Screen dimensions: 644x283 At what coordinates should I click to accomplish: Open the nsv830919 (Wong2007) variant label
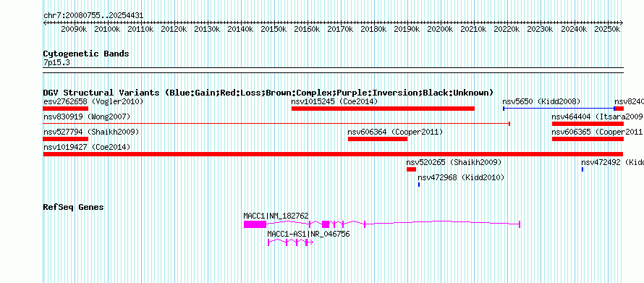[x=87, y=117]
